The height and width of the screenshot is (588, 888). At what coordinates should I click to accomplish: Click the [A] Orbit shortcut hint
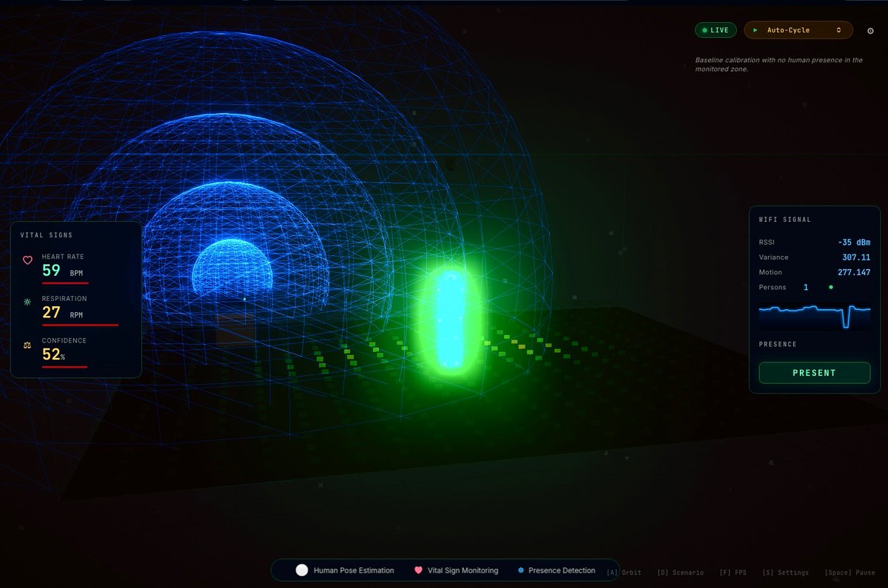coord(624,572)
